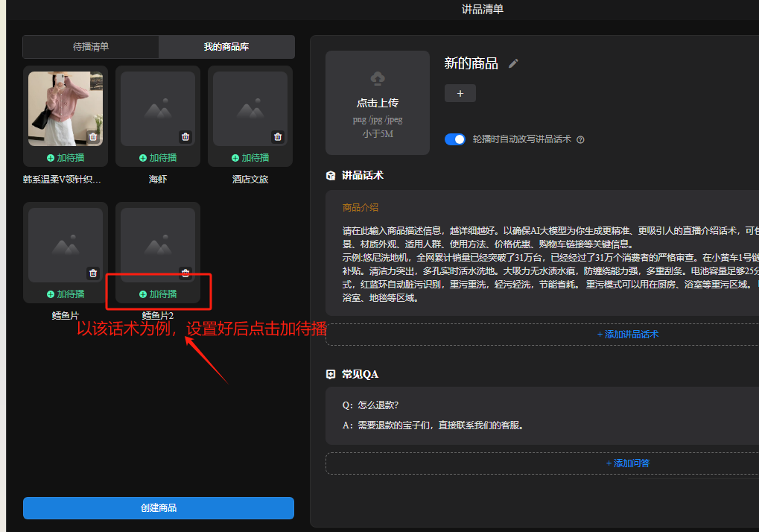Image resolution: width=759 pixels, height=532 pixels.
Task: Click 加待播 under 鳕鱼片2
Action: [158, 294]
